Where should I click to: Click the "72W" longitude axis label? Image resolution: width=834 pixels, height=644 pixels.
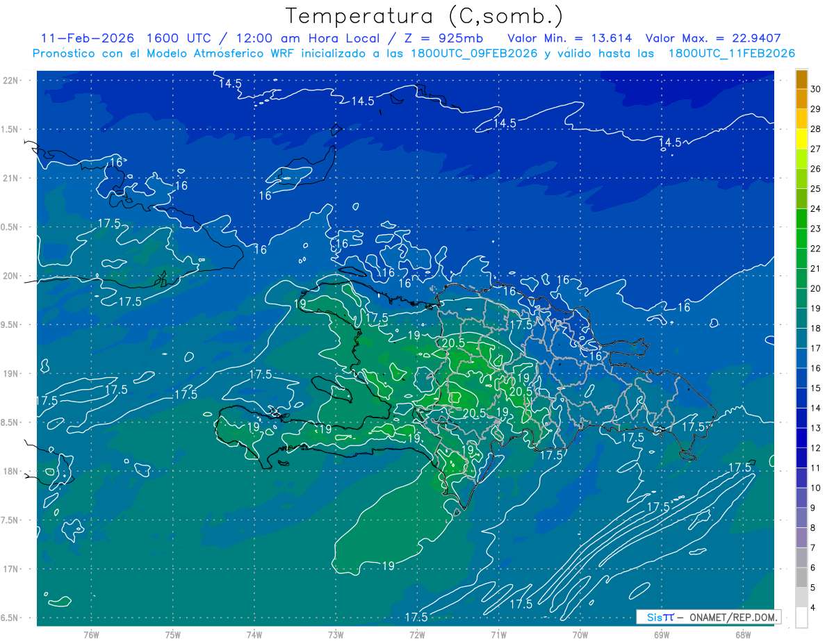click(x=418, y=635)
